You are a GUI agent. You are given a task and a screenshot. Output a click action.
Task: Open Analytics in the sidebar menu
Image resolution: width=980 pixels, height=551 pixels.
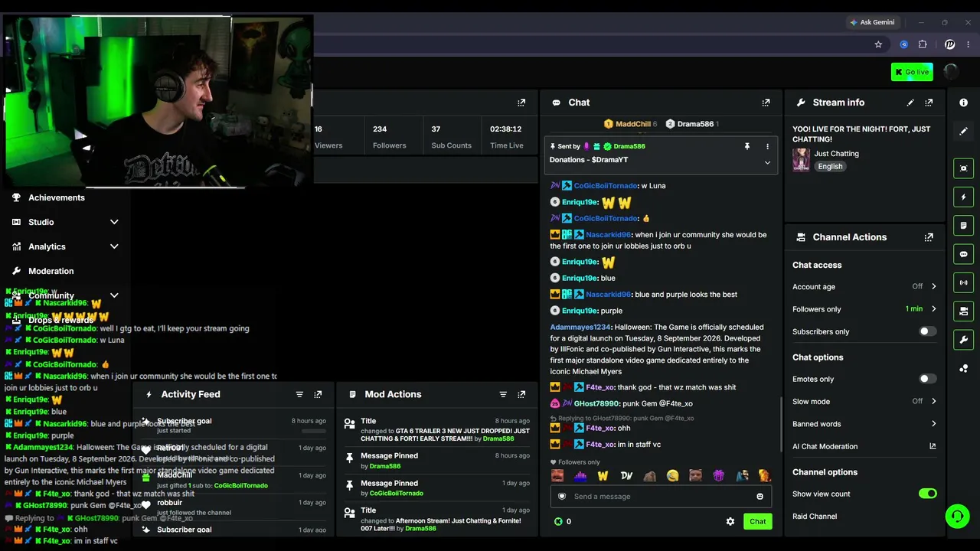point(47,246)
